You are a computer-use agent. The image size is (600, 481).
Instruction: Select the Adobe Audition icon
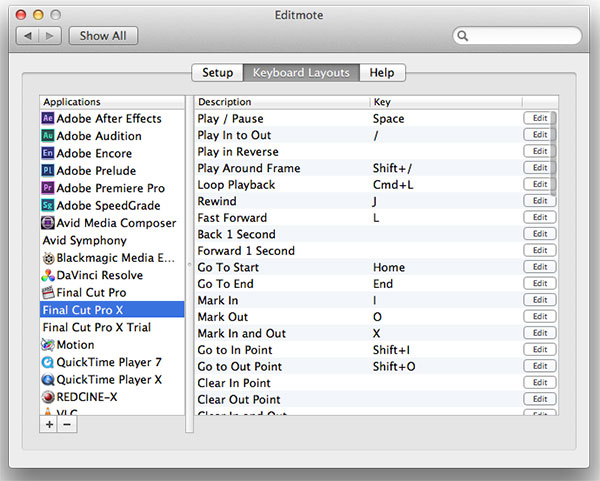(x=47, y=135)
